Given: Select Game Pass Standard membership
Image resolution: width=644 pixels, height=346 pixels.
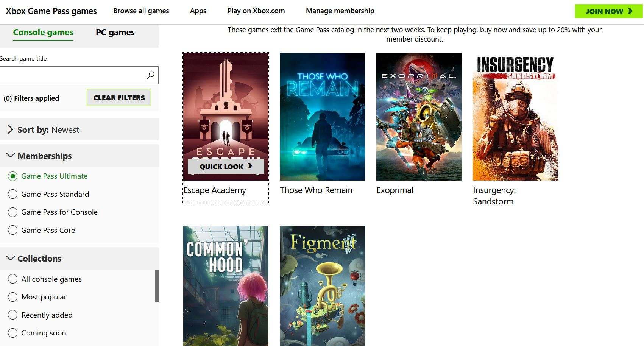Looking at the screenshot, I should click(48, 194).
